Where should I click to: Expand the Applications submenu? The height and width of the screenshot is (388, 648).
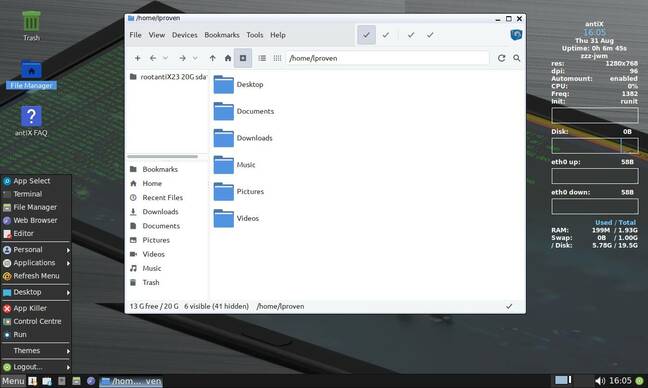point(36,263)
